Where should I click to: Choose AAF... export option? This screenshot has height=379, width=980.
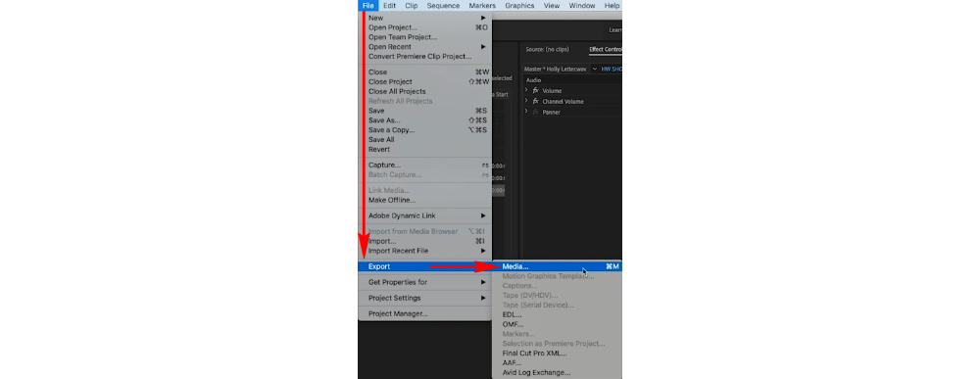558,362
